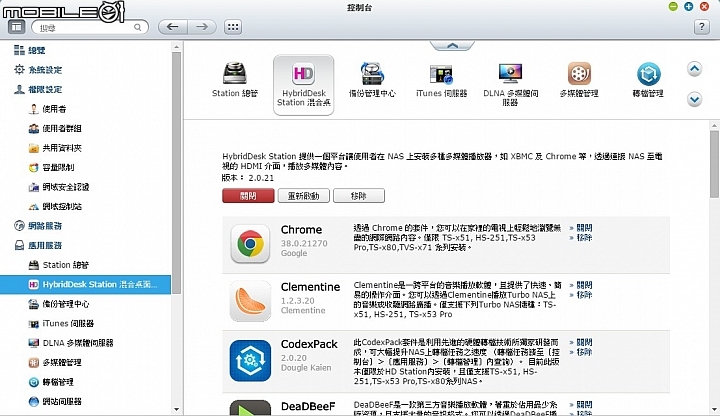The width and height of the screenshot is (720, 416).
Task: Click the Chrome version 38.0.21270 text
Action: (x=304, y=243)
